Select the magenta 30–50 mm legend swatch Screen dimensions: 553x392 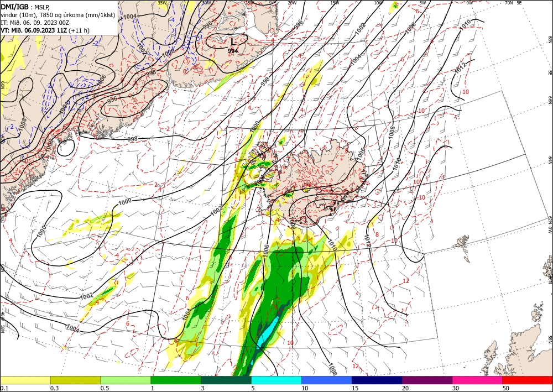coord(478,380)
